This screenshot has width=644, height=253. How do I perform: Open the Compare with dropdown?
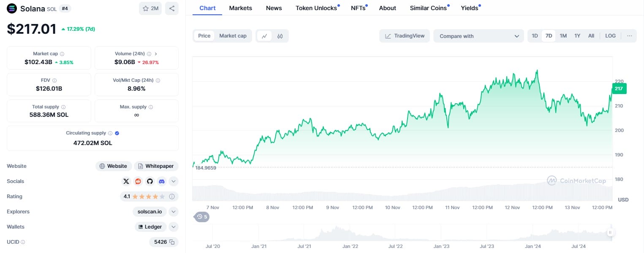[x=479, y=36]
